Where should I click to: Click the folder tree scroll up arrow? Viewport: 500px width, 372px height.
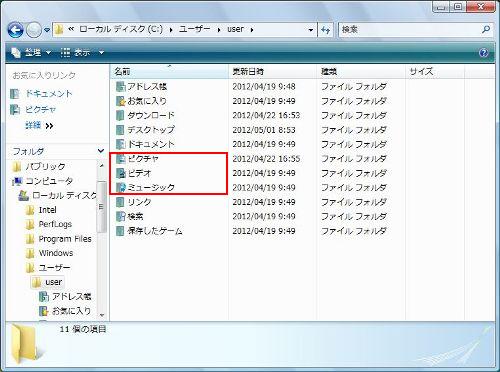click(x=102, y=165)
